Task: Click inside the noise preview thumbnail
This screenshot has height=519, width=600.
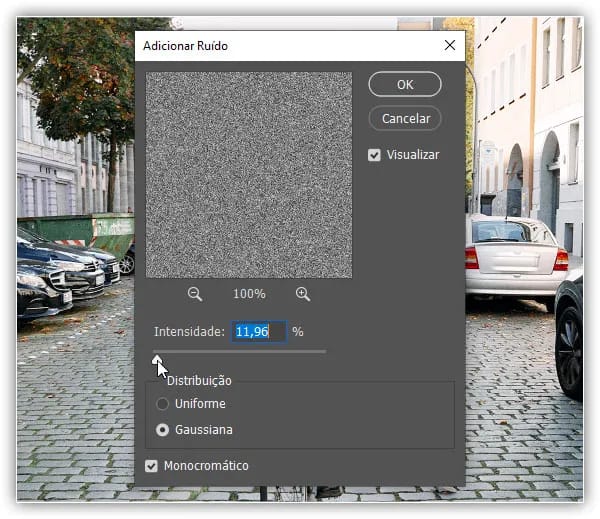Action: tap(249, 175)
